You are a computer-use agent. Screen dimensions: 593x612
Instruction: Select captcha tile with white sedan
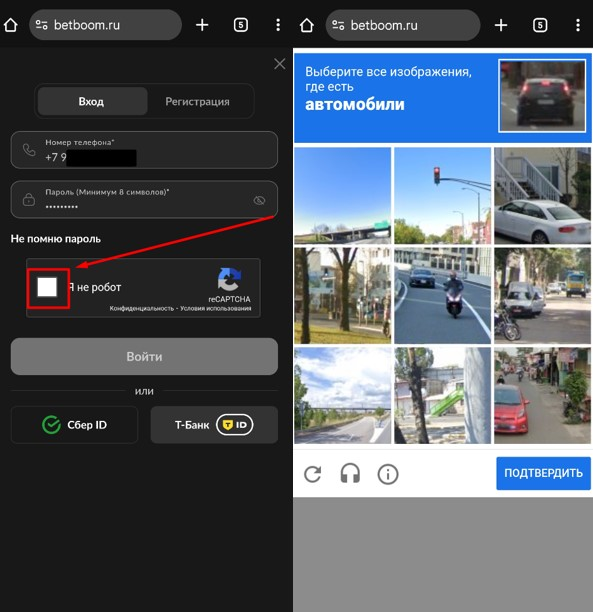tap(542, 196)
